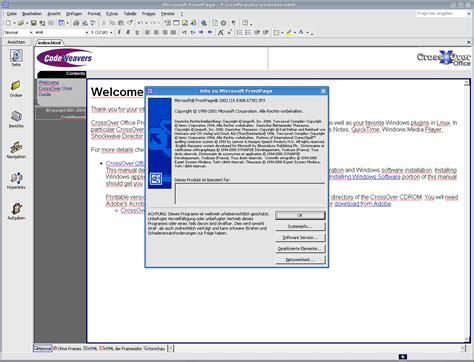The width and height of the screenshot is (474, 362).
Task: Open the Aufgaben tasks view icon
Action: [x=16, y=211]
